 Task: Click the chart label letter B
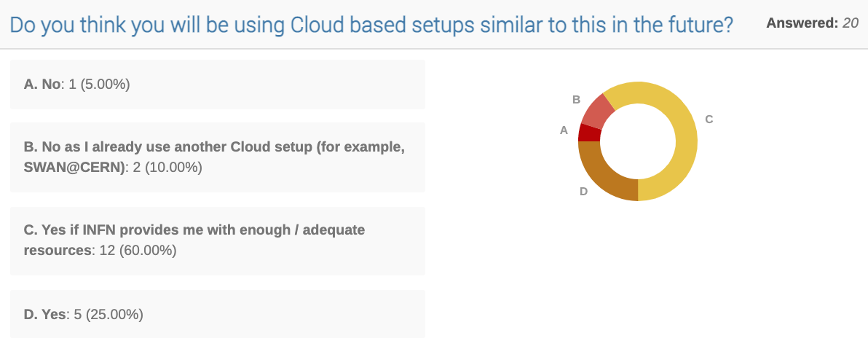pyautogui.click(x=576, y=100)
